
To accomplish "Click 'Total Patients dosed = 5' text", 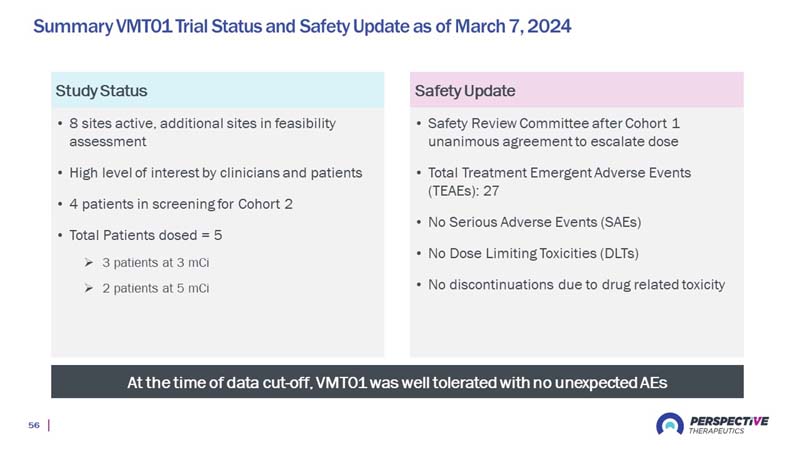I will point(146,235).
